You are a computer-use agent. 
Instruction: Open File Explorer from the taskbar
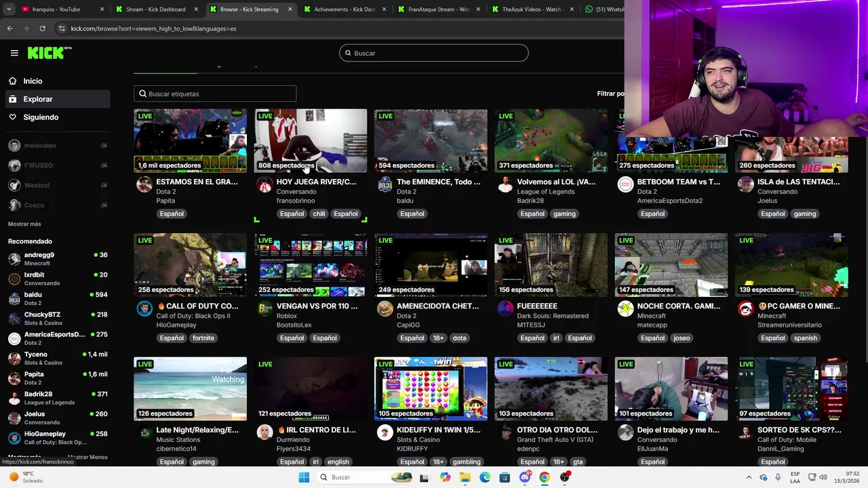coord(465,477)
